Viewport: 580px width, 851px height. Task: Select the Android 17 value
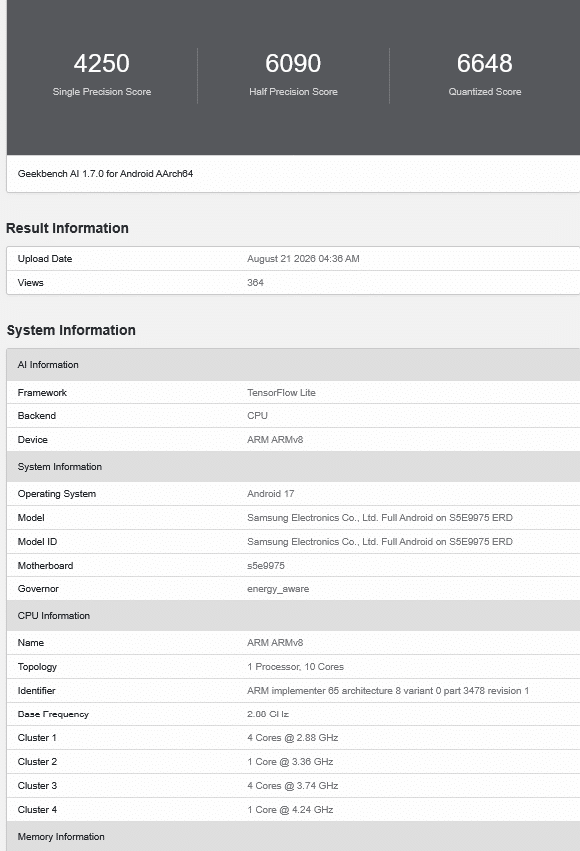[270, 494]
